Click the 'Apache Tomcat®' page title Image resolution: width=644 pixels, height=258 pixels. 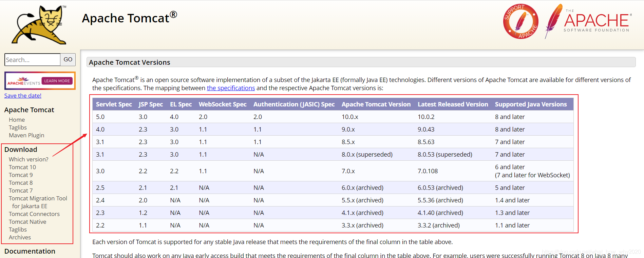[129, 18]
